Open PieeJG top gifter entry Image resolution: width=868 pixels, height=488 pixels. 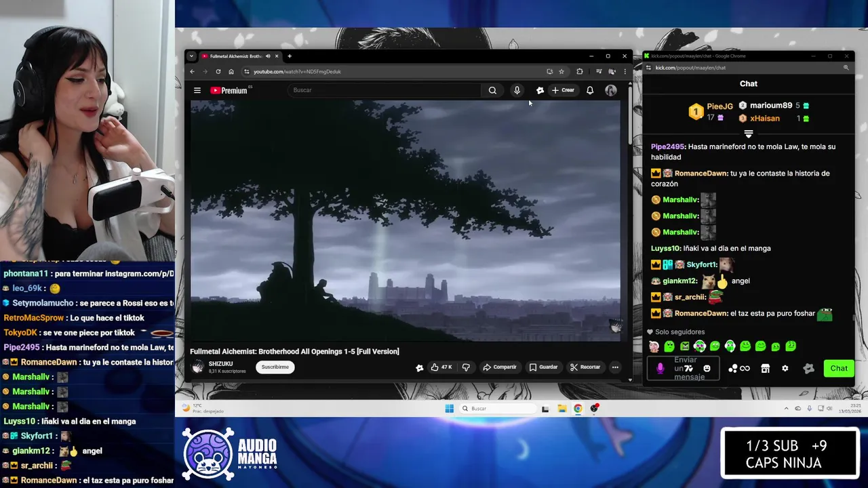(x=711, y=111)
